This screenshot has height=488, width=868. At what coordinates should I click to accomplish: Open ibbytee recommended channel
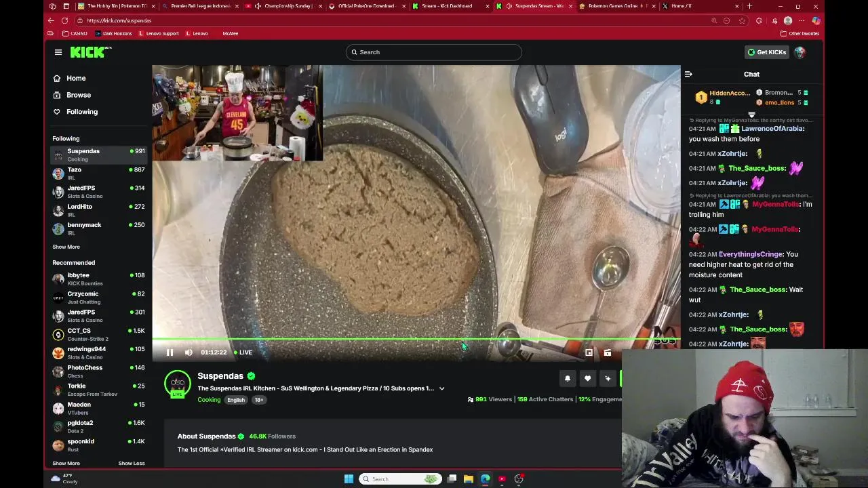[99, 279]
